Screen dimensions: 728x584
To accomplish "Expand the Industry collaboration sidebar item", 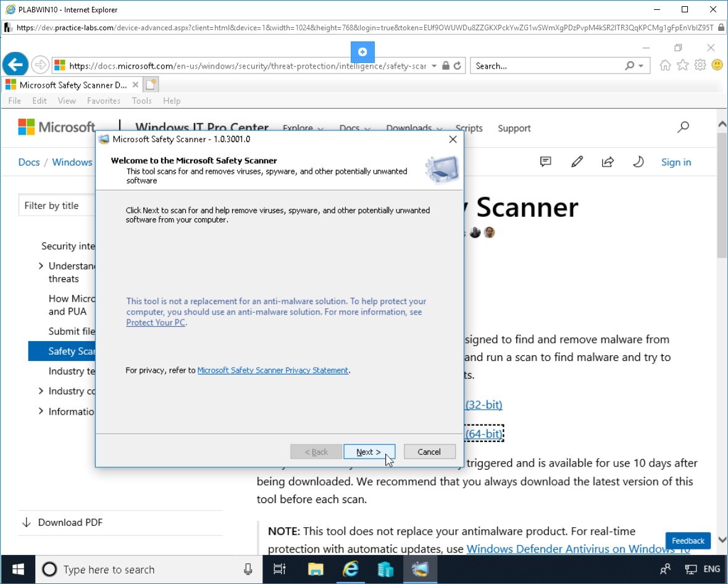I will [41, 391].
